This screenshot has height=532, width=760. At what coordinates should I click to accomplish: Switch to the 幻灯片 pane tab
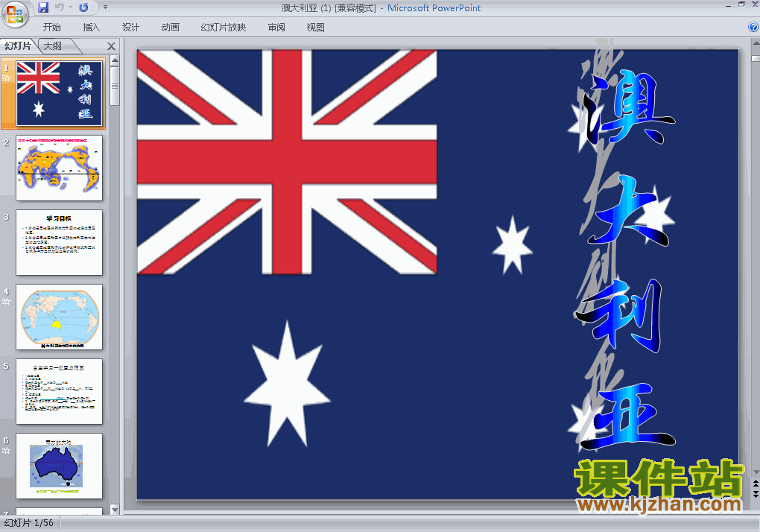tap(18, 46)
